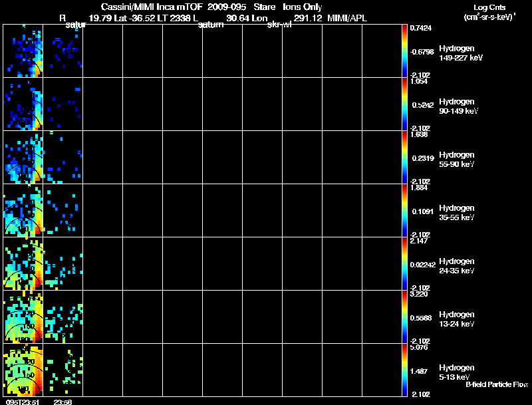The image size is (532, 405).
Task: Click the scale value 0.2319
Action: pos(423,158)
